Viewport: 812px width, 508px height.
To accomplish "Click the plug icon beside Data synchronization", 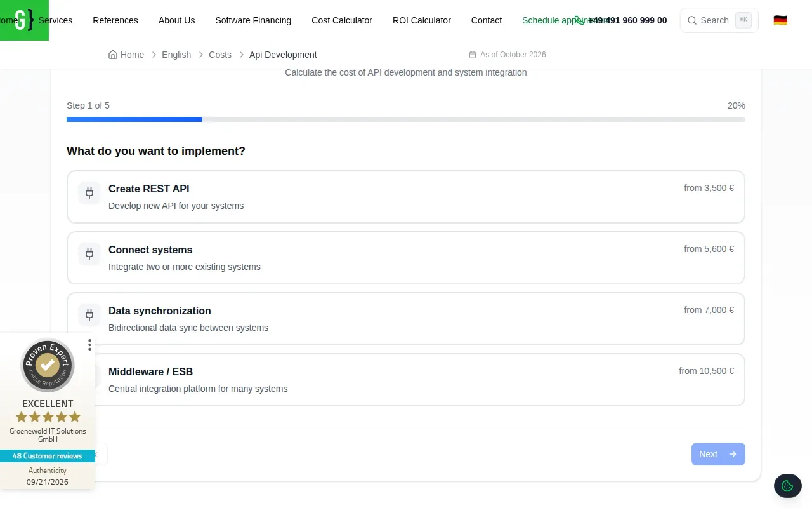I will coord(89,315).
